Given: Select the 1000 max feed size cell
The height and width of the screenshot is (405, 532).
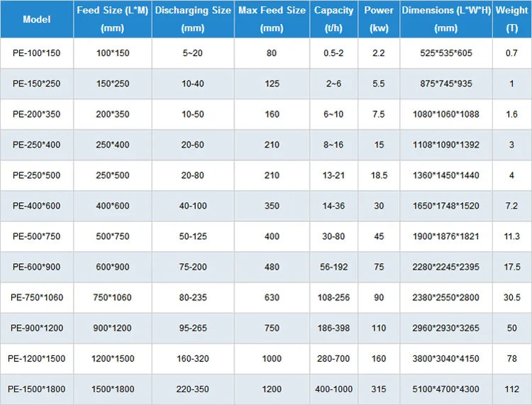Looking at the screenshot, I should click(x=272, y=358).
